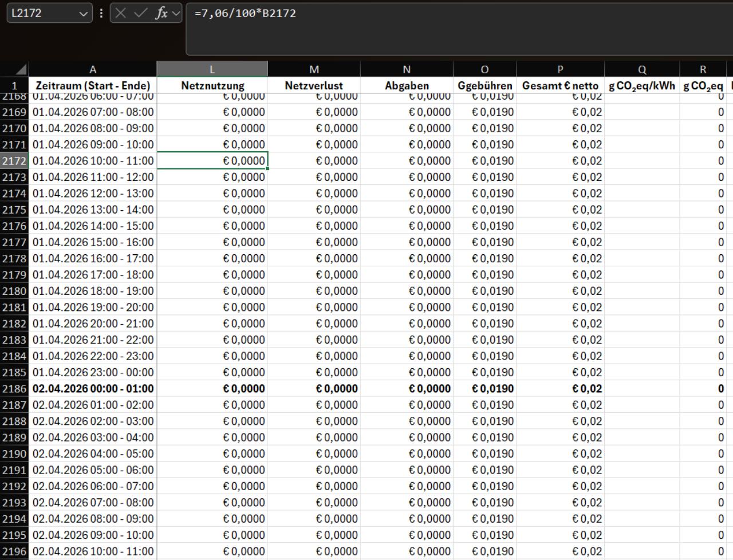Click the 'Gesamt € netto' header cell
Viewport: 733px width, 560px height.
click(x=560, y=85)
